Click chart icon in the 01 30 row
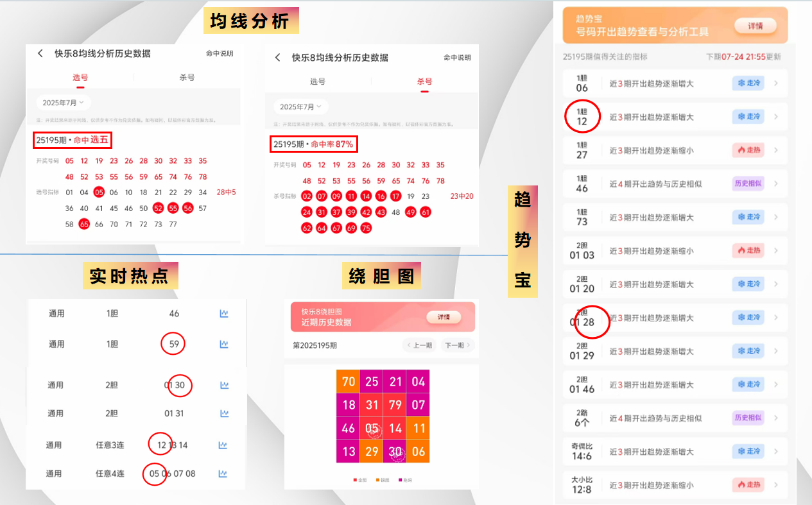The width and height of the screenshot is (812, 505). (224, 385)
